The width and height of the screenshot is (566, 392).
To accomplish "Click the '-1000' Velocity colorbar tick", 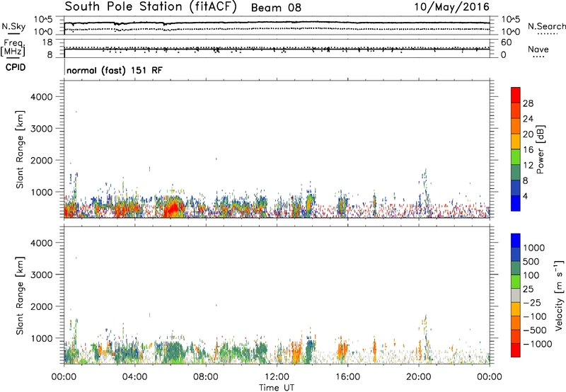I will point(537,344).
